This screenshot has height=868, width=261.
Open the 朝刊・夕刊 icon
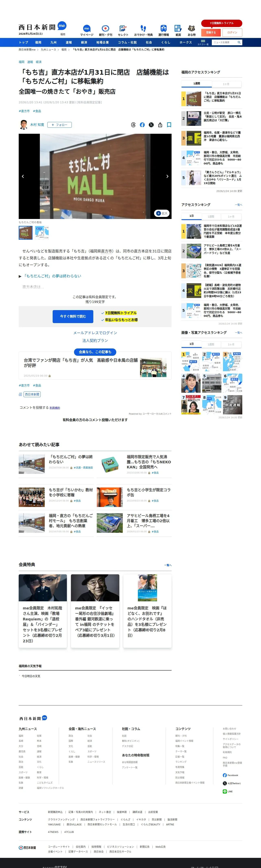click(x=105, y=30)
